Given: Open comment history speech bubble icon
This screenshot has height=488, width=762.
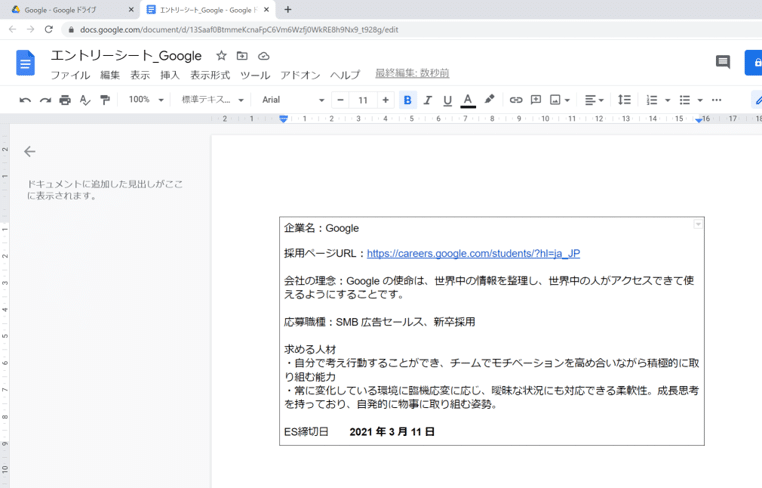Looking at the screenshot, I should coord(723,62).
